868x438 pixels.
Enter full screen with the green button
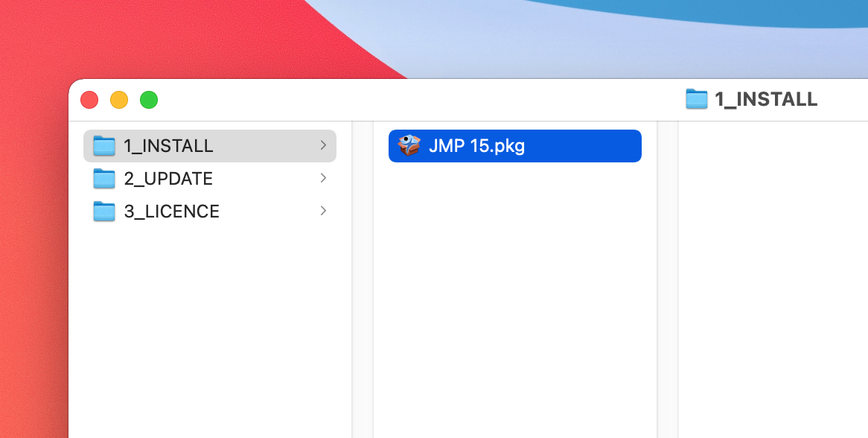149,100
